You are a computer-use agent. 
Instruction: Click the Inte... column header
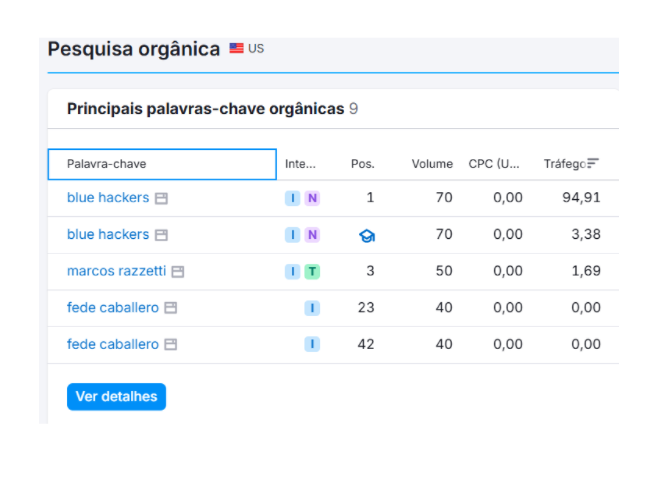click(x=300, y=164)
